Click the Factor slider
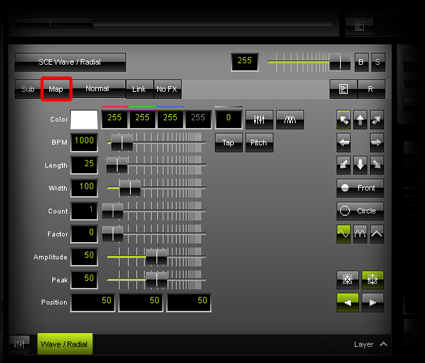 point(154,234)
